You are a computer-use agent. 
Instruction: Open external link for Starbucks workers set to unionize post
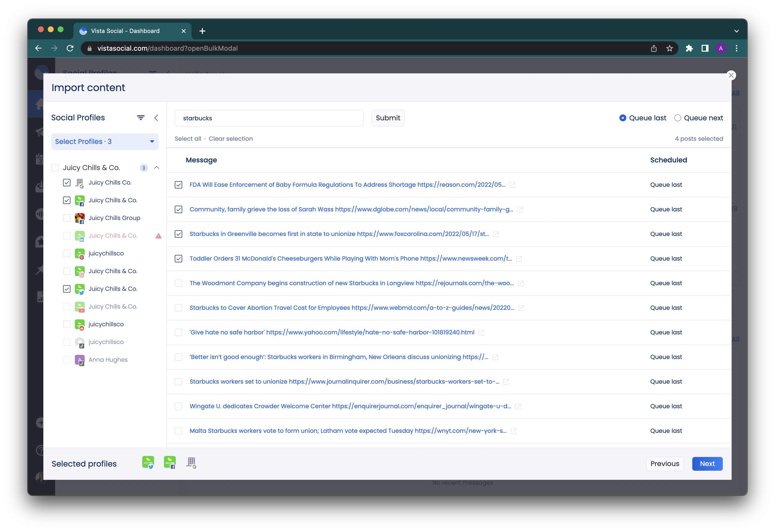[x=506, y=382]
